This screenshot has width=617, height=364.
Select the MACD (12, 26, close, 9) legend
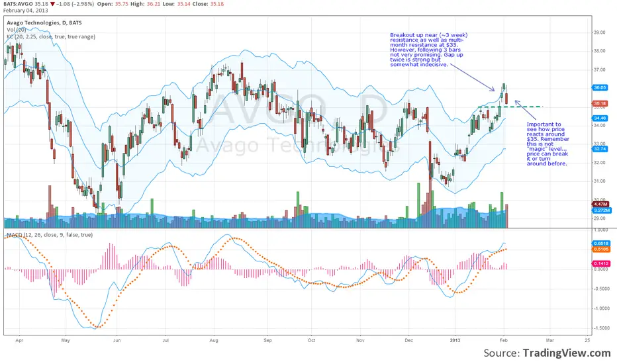coord(50,234)
